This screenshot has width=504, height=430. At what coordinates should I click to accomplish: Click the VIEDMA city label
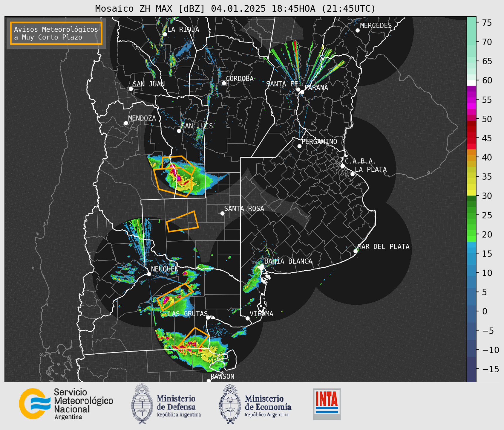coord(261,314)
